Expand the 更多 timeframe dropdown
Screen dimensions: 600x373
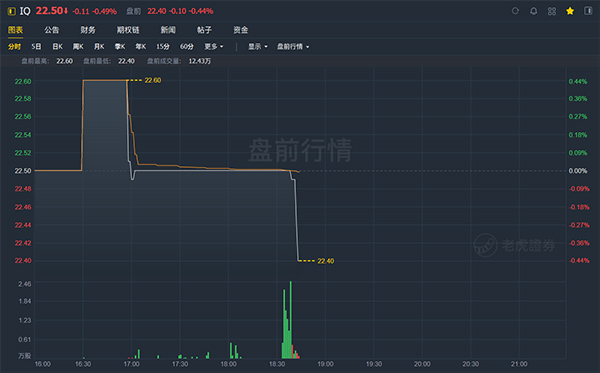pos(214,47)
